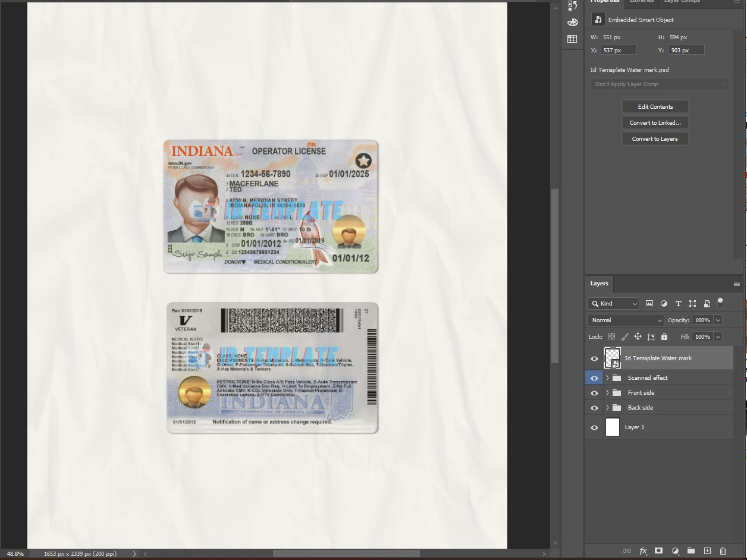Create a new layer icon

pyautogui.click(x=707, y=551)
